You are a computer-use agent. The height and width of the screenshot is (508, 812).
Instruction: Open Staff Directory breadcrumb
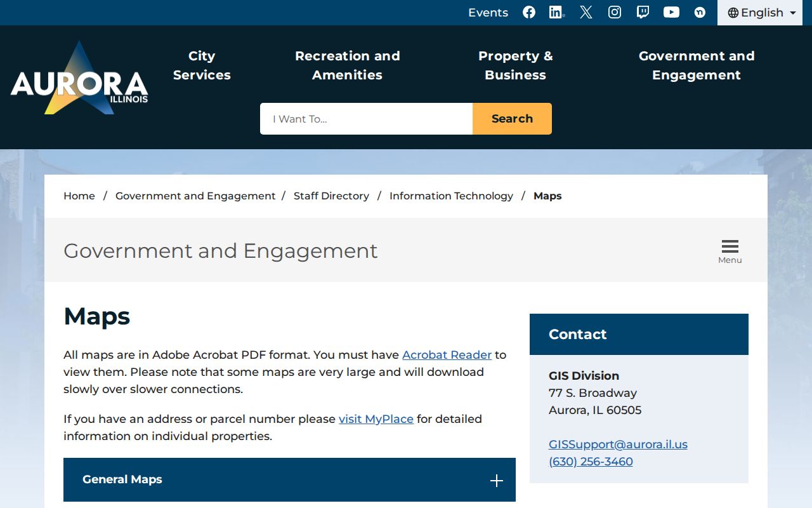coord(331,196)
